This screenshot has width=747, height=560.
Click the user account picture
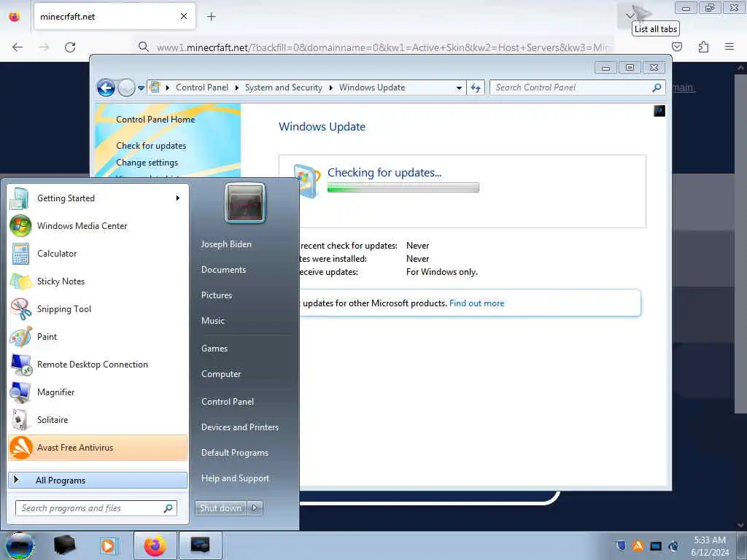pyautogui.click(x=245, y=203)
